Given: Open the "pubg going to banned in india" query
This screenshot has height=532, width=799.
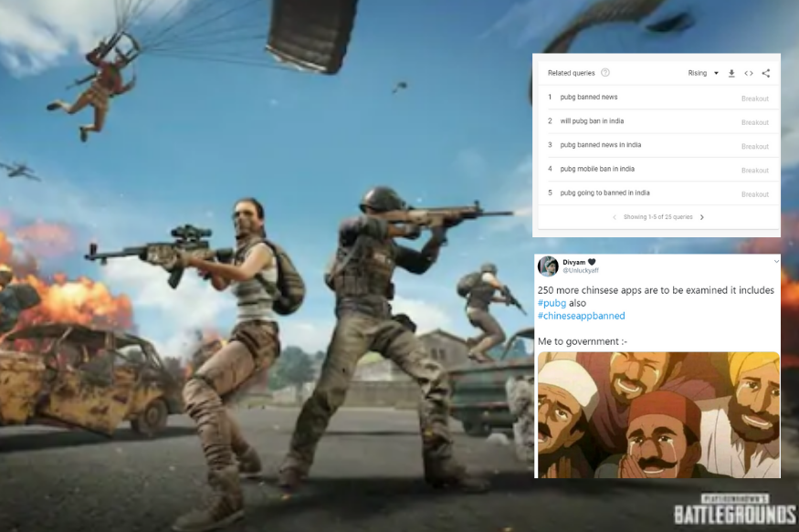Looking at the screenshot, I should [x=605, y=193].
